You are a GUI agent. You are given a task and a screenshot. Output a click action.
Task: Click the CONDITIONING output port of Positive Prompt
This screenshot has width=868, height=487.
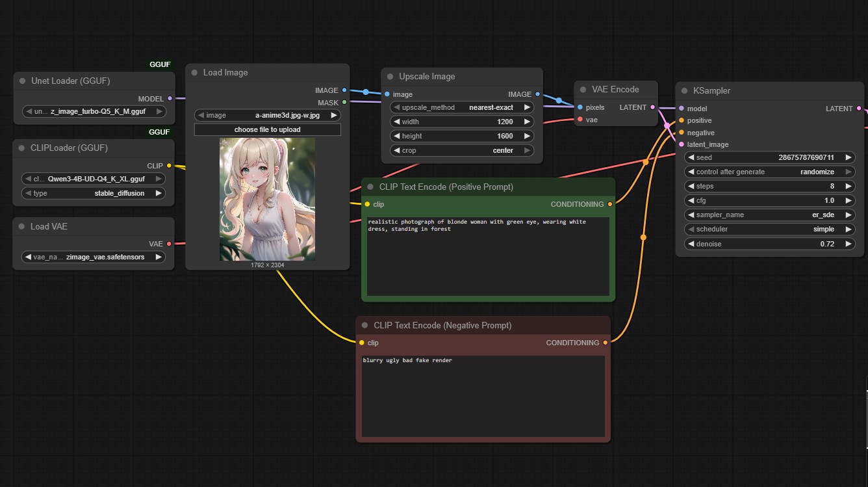tap(609, 204)
